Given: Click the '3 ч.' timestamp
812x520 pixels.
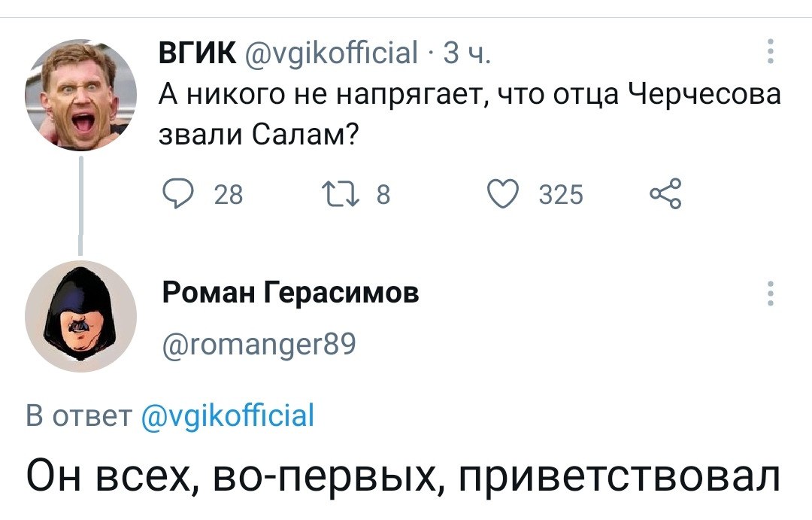Looking at the screenshot, I should click(x=468, y=54).
